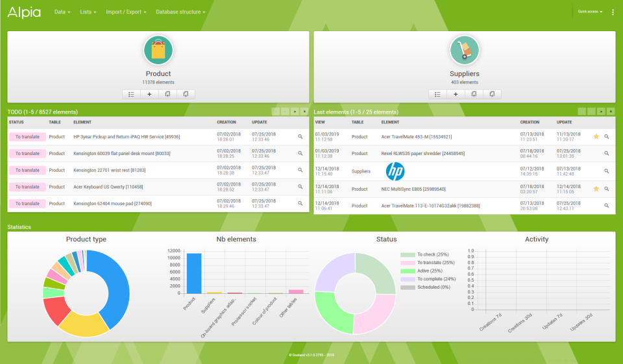Viewport: 623px width, 364px height.
Task: Click magnifier for Rexel RLWS35 paper shredder
Action: point(607,153)
